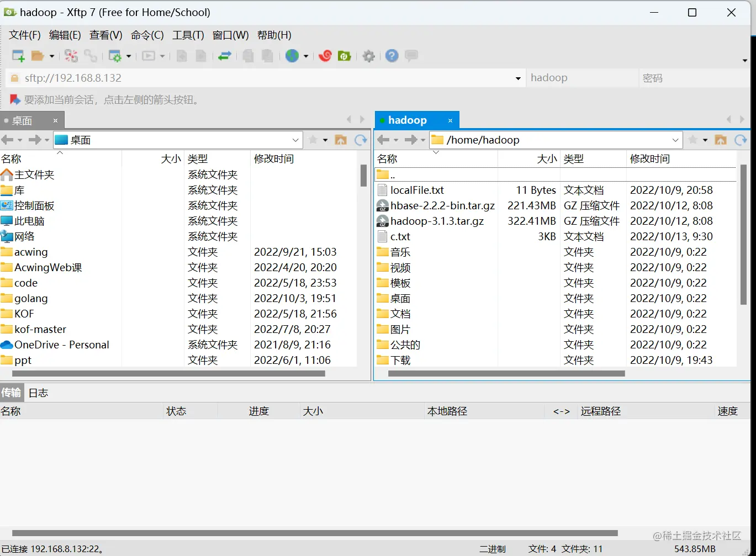Expand the toolbar overflow arrow at far right
756x556 pixels.
[745, 61]
